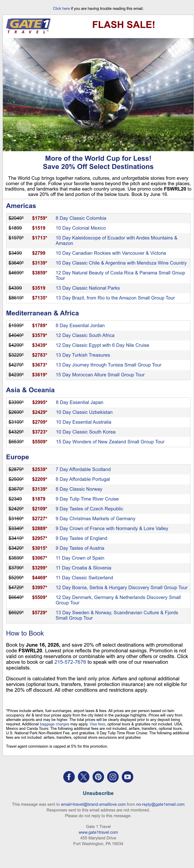194x868 pixels.
Task: Open the Facebook social icon
Action: tap(69, 777)
